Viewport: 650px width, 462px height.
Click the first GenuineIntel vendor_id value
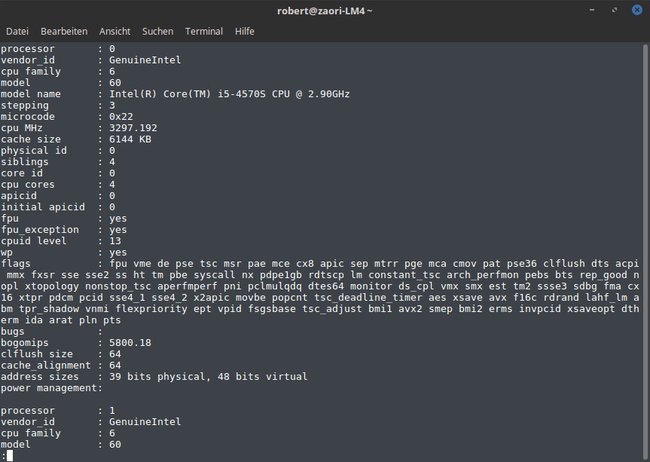pos(145,60)
